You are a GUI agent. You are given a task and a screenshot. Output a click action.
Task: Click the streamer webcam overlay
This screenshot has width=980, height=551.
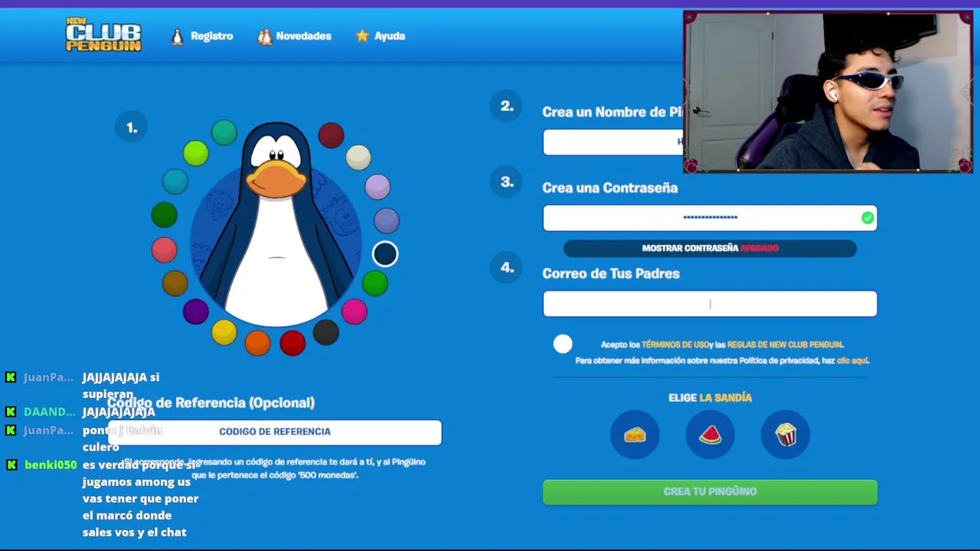(828, 92)
